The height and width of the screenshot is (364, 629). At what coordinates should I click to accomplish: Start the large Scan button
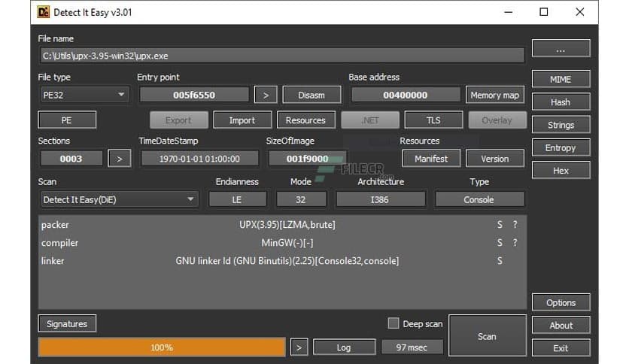tap(487, 336)
